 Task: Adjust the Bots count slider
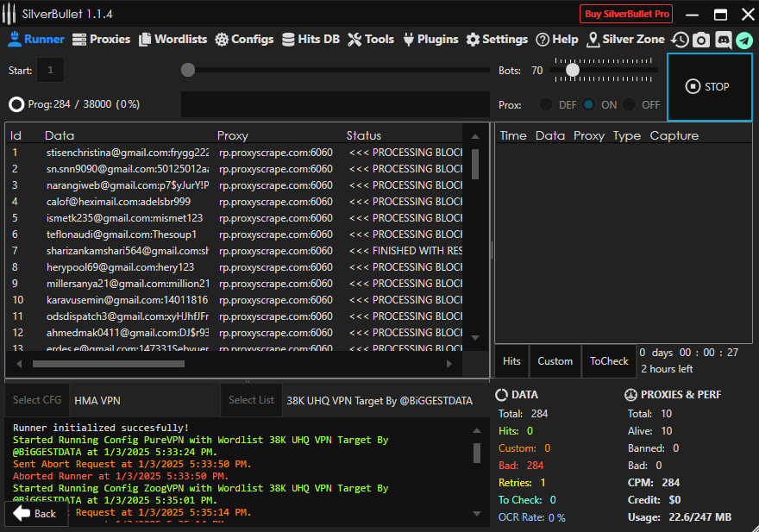tap(572, 70)
